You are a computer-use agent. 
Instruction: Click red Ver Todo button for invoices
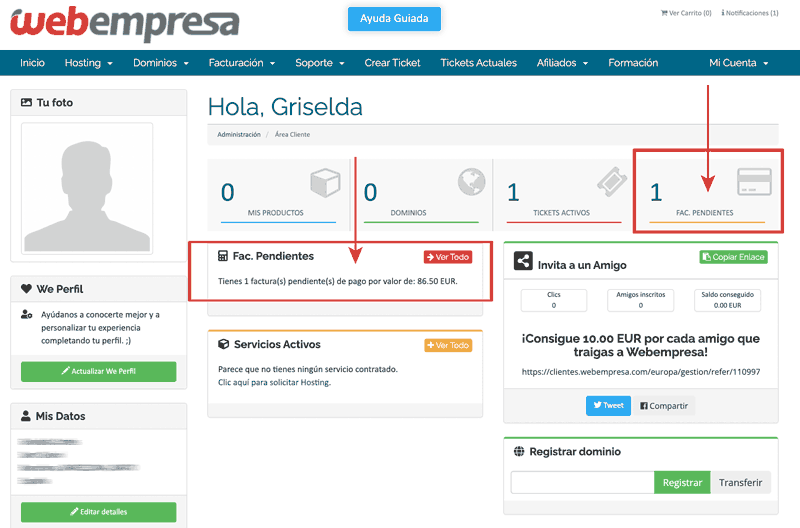447,257
